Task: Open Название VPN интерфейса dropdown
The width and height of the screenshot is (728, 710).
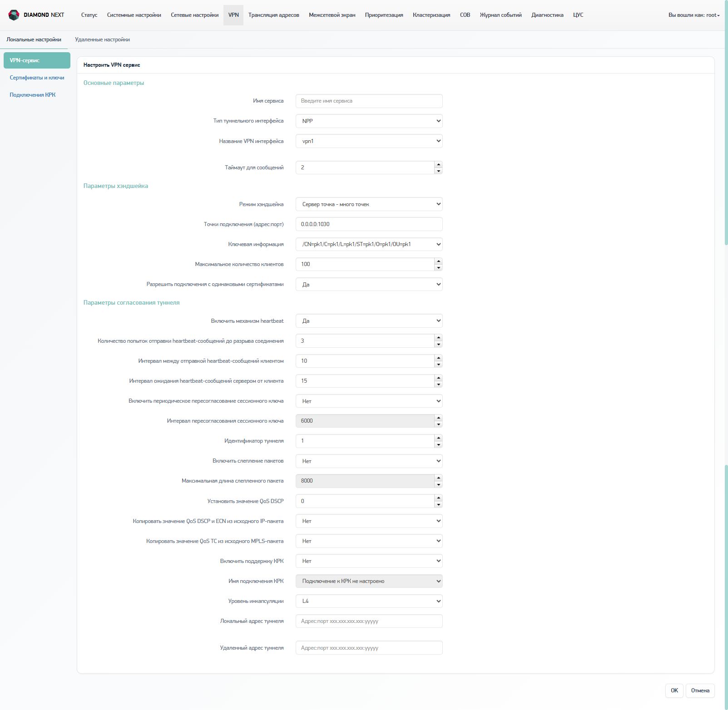Action: [x=369, y=141]
